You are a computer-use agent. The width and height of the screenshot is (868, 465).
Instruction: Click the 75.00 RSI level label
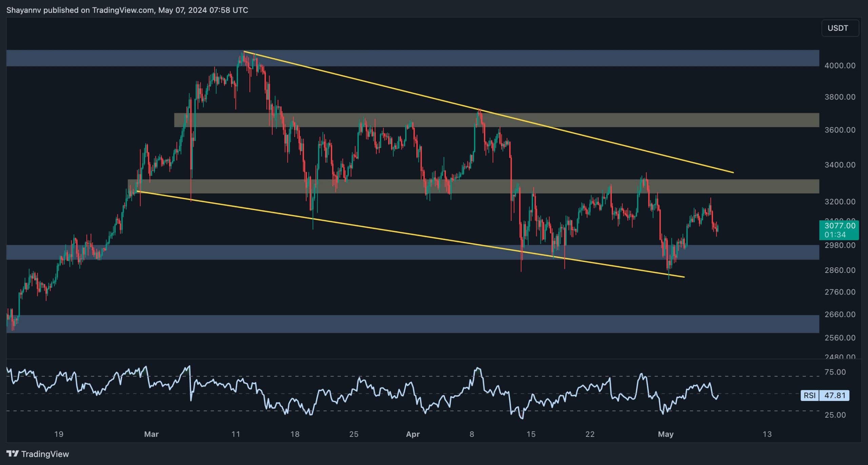pos(835,372)
